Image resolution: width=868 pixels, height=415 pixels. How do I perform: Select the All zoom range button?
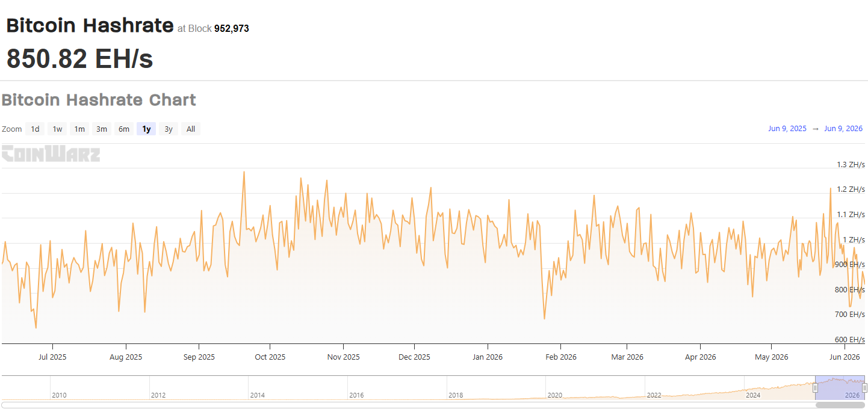(x=191, y=129)
